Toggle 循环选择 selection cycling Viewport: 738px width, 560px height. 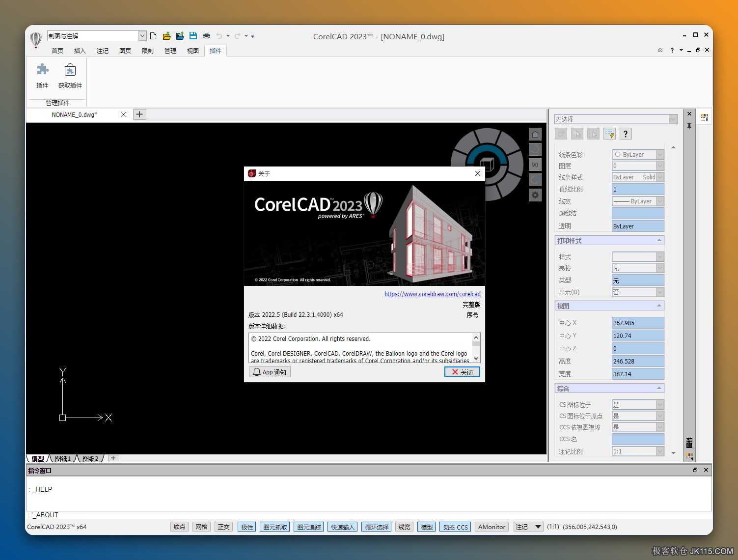click(377, 527)
